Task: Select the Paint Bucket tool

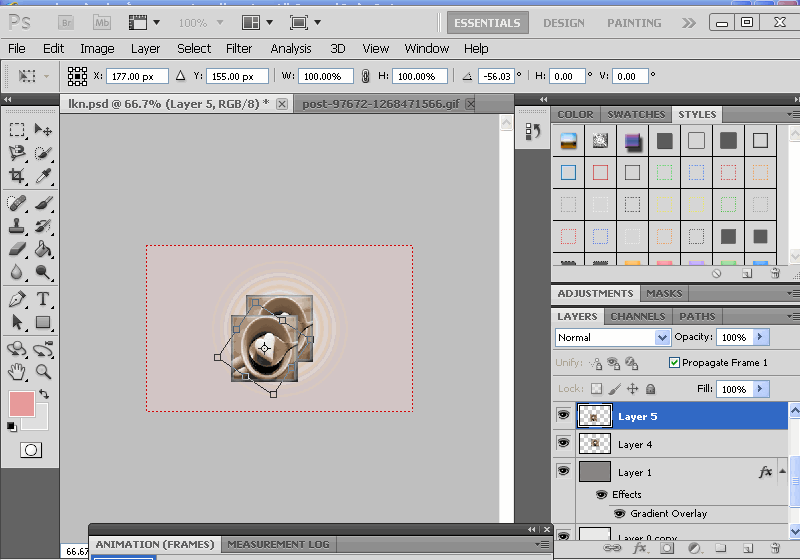Action: tap(43, 249)
